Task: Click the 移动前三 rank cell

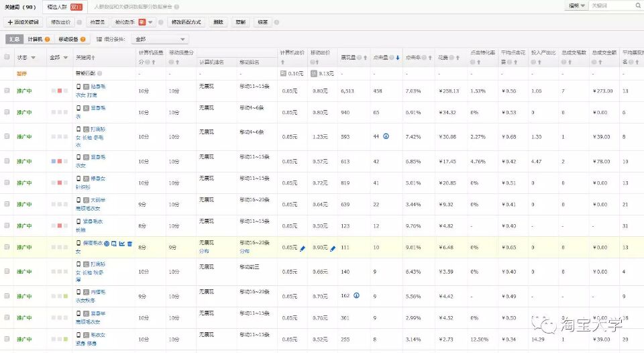Action: point(250,266)
